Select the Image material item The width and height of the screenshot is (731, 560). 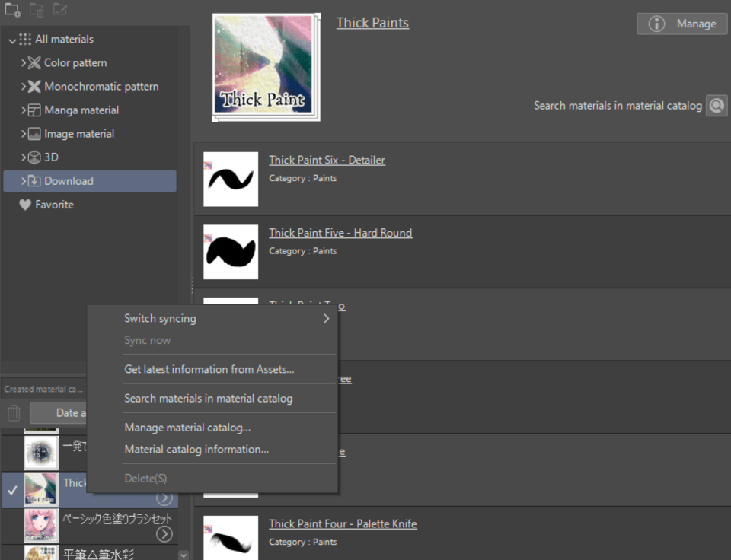[79, 134]
